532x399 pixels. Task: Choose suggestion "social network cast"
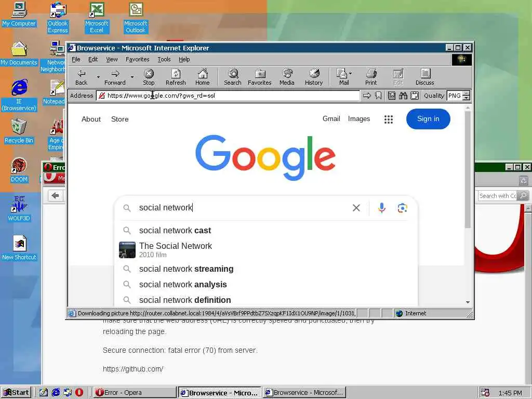click(x=266, y=230)
